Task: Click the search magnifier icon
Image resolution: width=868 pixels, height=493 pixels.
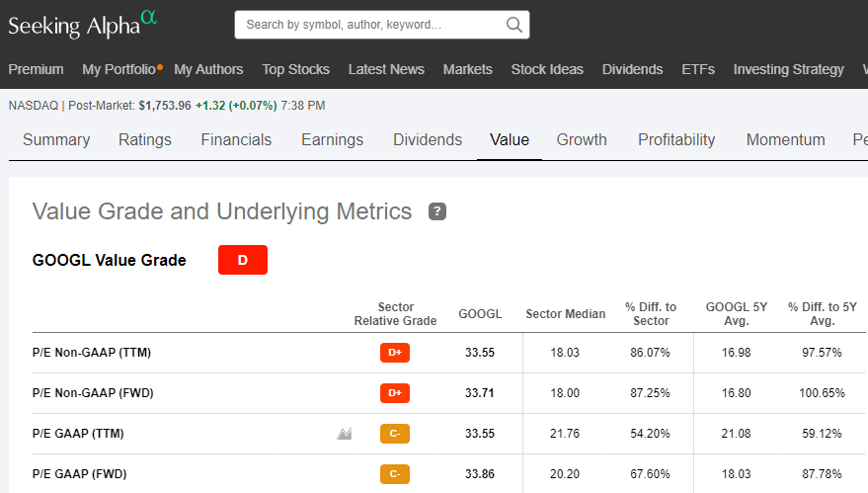Action: click(x=513, y=25)
